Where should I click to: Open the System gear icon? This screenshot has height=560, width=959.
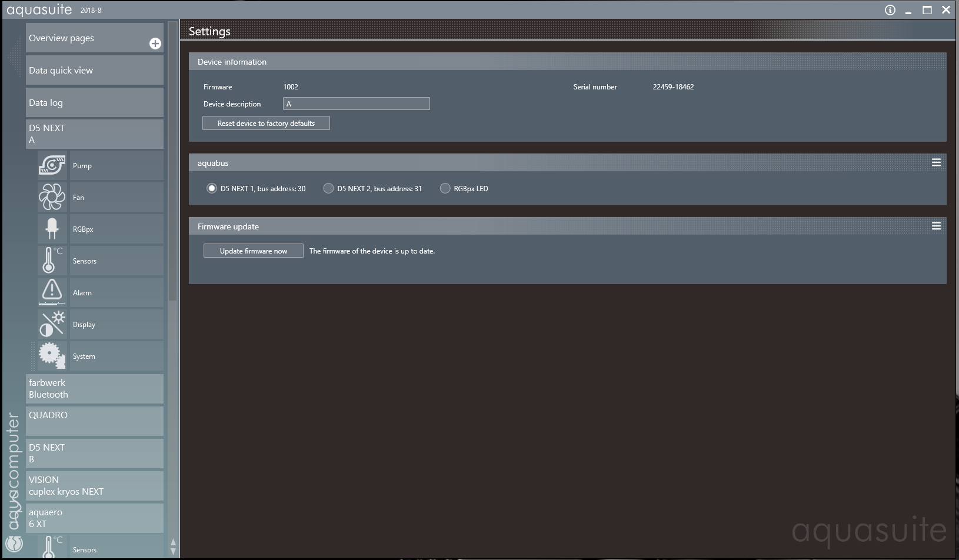[x=52, y=356]
